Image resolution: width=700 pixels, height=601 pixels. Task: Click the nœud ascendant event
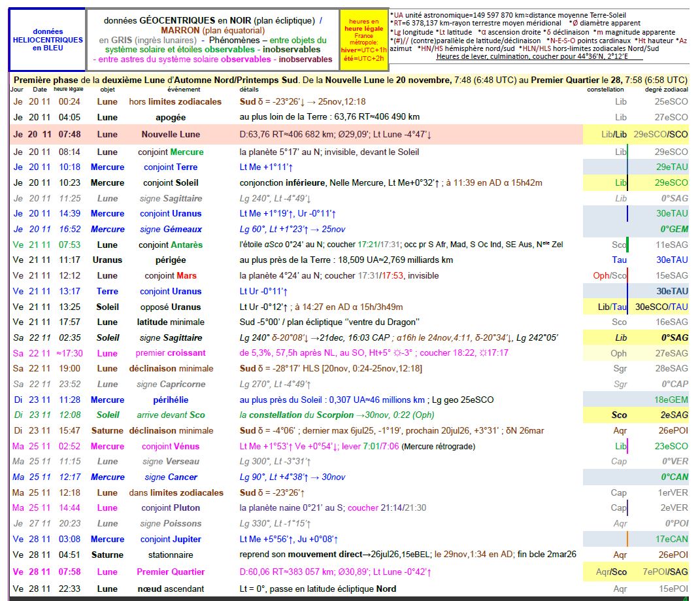point(171,589)
